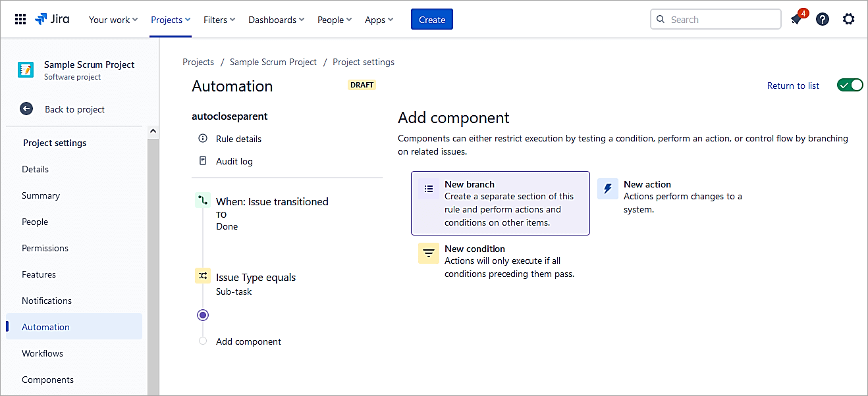Click the Jira logo
Image resolution: width=868 pixels, height=396 pixels.
(x=52, y=20)
